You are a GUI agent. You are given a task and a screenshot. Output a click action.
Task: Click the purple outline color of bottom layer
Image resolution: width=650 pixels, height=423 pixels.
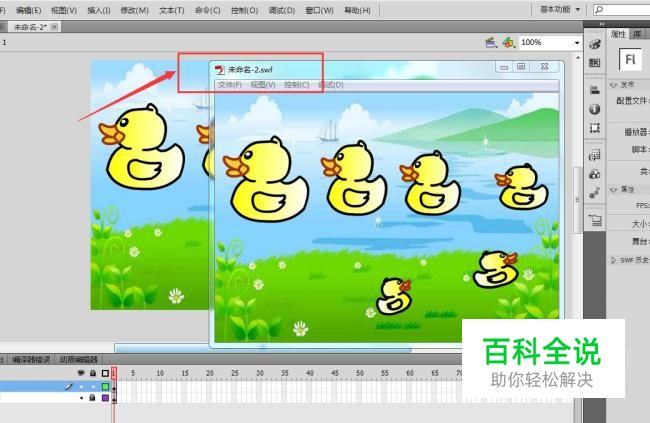pos(105,398)
